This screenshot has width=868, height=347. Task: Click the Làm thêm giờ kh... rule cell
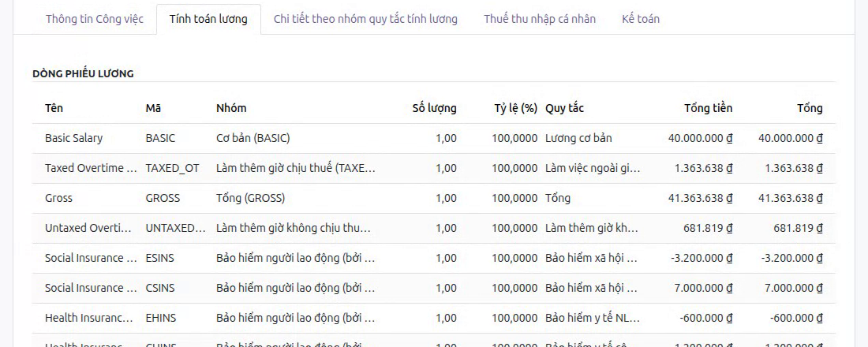click(x=593, y=228)
